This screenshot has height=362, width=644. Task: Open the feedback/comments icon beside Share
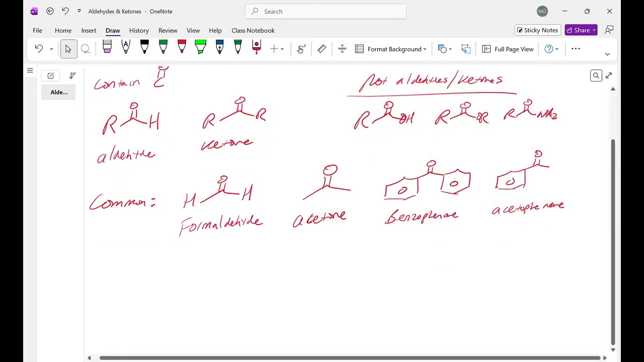tap(609, 30)
